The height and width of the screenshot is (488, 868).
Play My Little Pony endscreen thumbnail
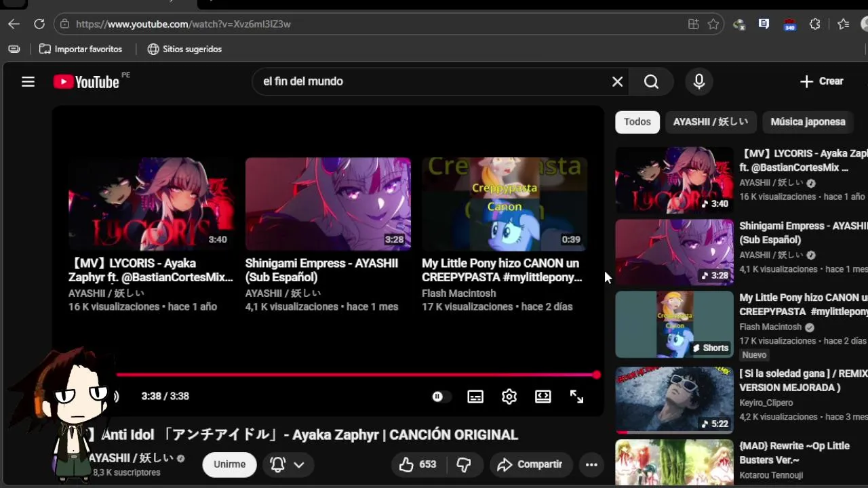(x=505, y=204)
